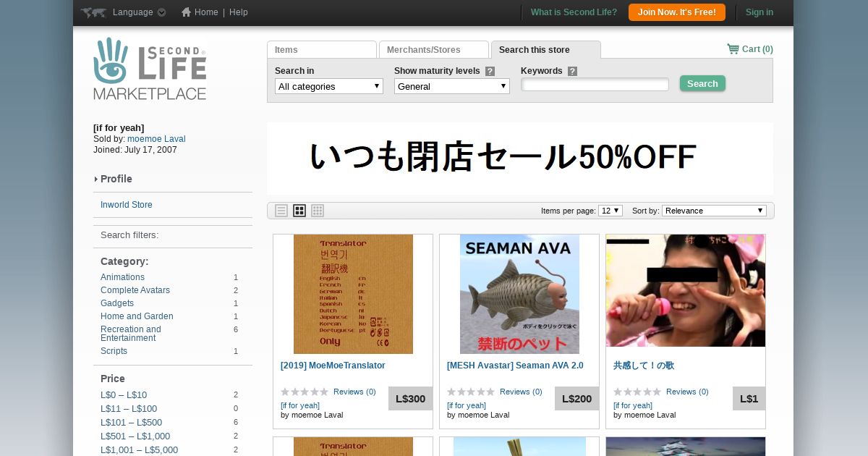This screenshot has width=868, height=456.
Task: Open the Language dropdown arrow
Action: (x=161, y=12)
